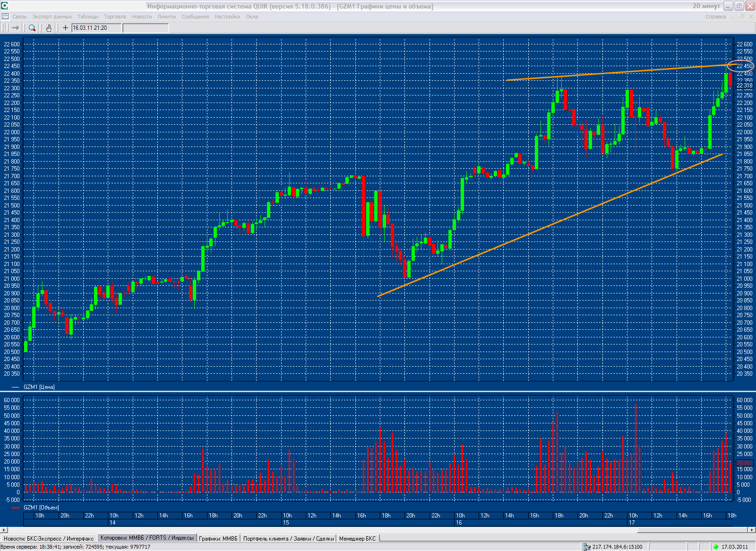The height and width of the screenshot is (551, 756).
Task: Expand the Настройки menu
Action: point(227,17)
